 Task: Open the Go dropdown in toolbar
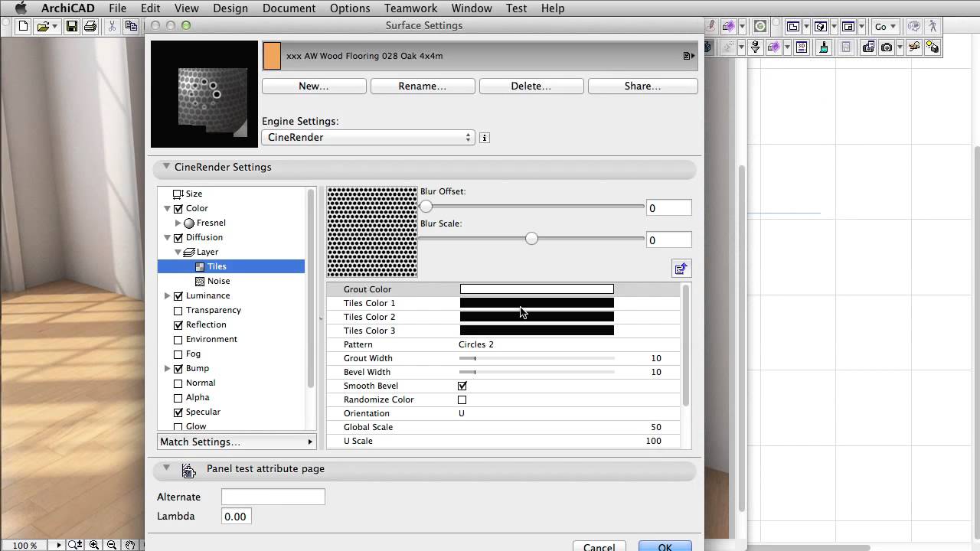(886, 27)
